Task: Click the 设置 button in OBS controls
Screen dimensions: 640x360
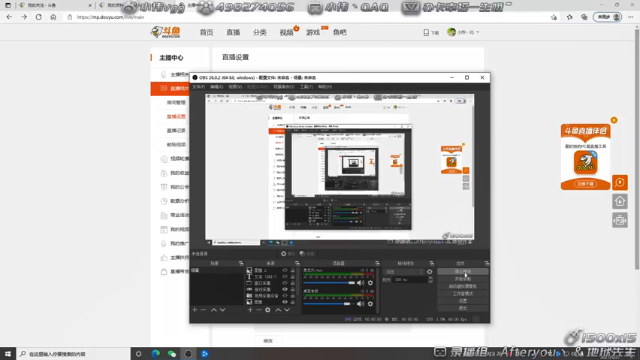Action: click(x=462, y=301)
